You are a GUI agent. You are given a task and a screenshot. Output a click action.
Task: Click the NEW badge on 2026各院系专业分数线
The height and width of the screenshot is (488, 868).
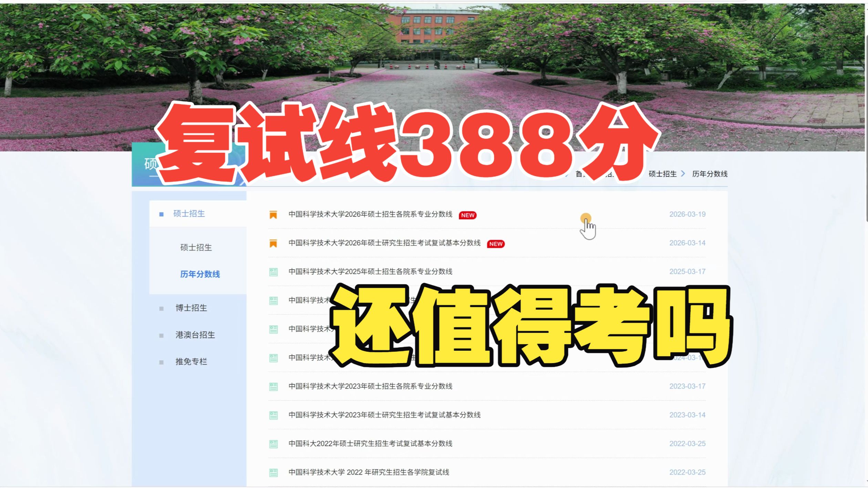[x=467, y=215]
